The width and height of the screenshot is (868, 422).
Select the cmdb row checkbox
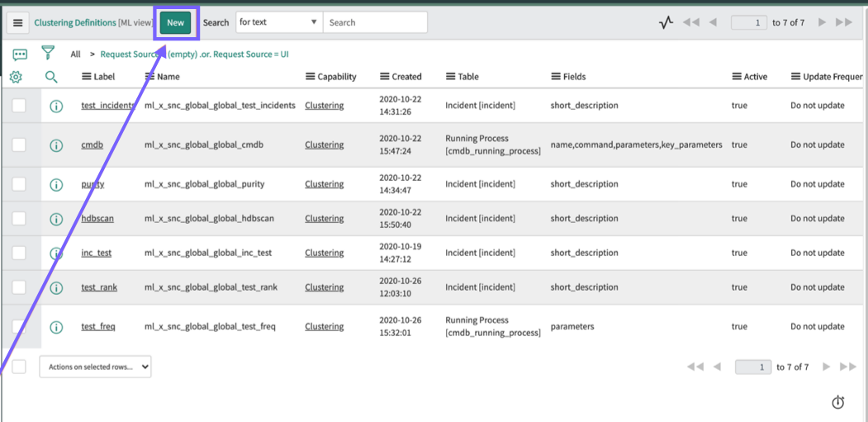pos(19,145)
